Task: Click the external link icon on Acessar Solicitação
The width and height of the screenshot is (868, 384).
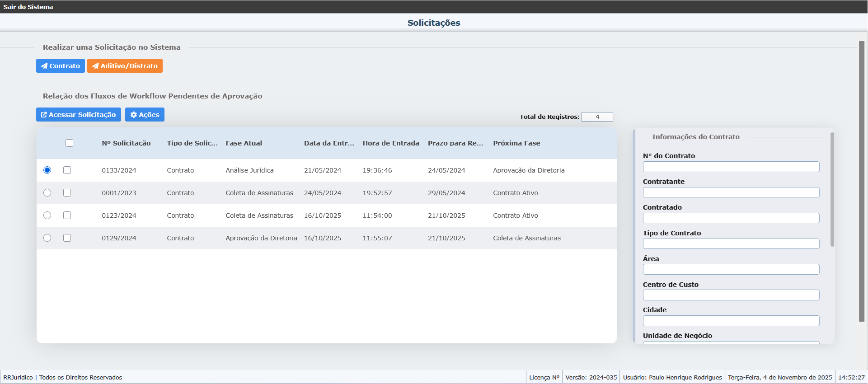Action: coord(44,115)
